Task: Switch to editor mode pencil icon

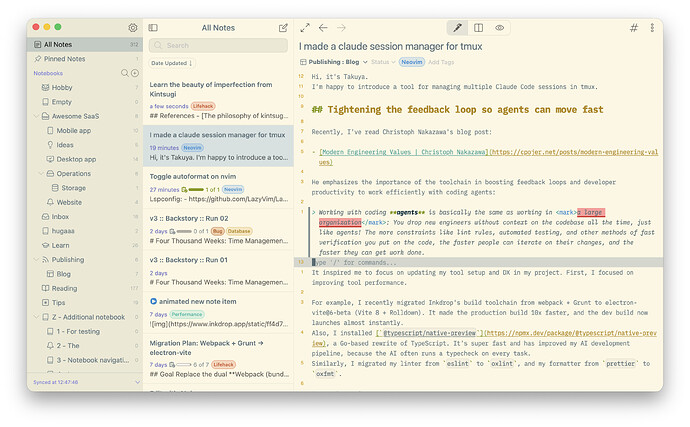Action: [457, 28]
